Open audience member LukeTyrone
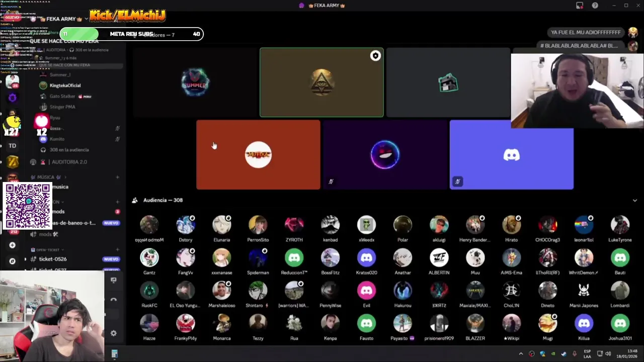644x362 pixels. (620, 229)
